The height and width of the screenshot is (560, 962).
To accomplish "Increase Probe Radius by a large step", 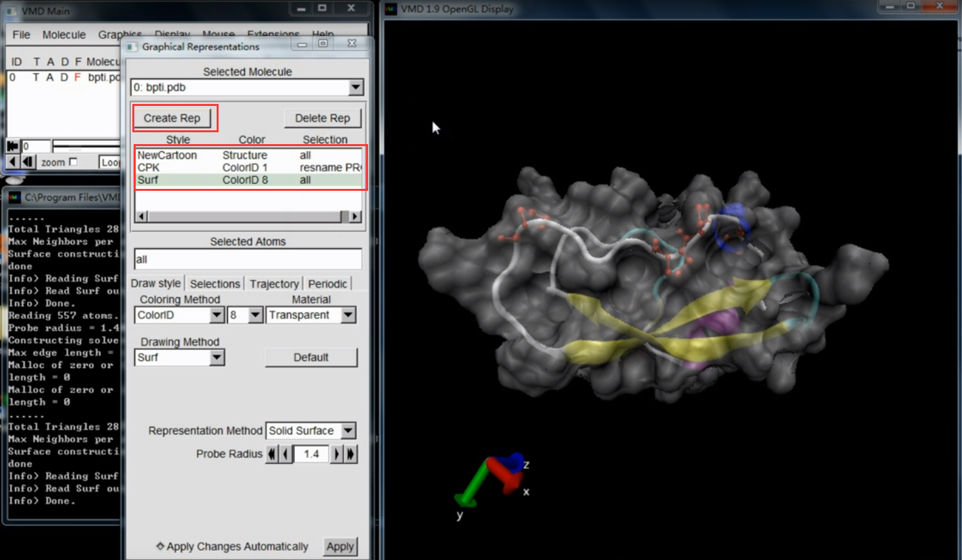I will pos(351,454).
